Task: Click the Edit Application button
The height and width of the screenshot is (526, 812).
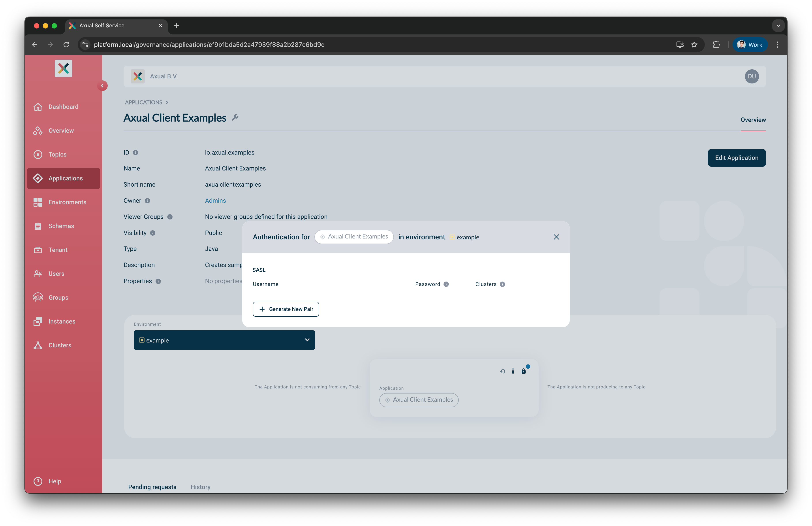Action: pos(737,158)
